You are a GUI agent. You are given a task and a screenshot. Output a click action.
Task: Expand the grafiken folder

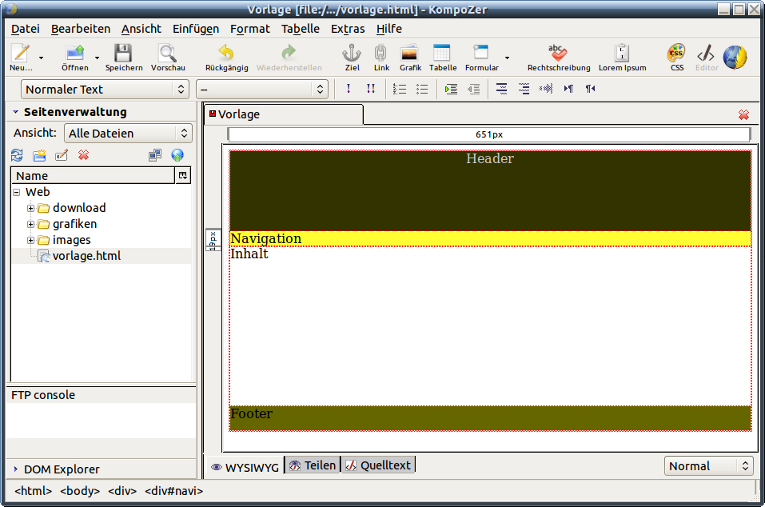[x=30, y=224]
